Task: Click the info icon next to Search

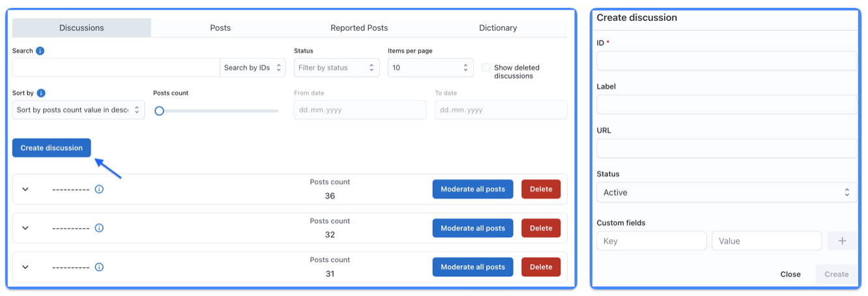Action: click(x=40, y=51)
